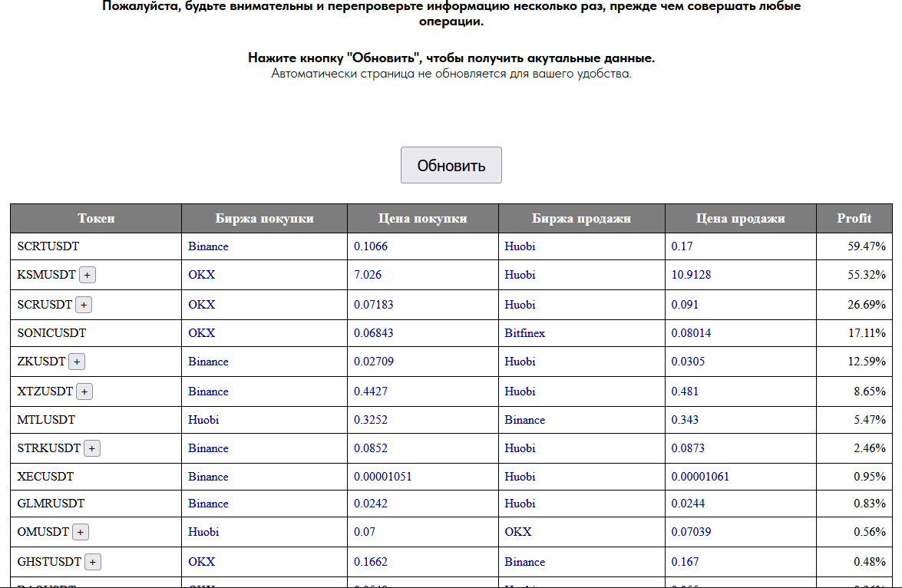
Task: Expand details for SCRUSDT row
Action: 84,304
